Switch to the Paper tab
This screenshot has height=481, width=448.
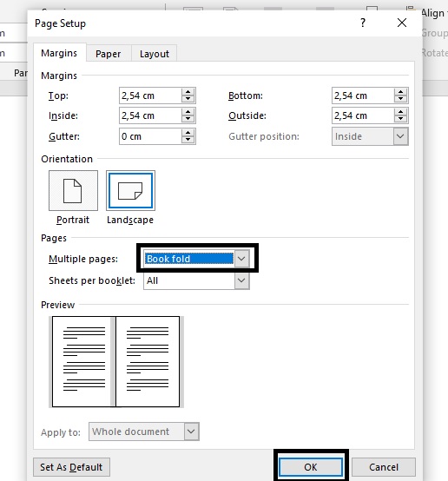pyautogui.click(x=108, y=54)
